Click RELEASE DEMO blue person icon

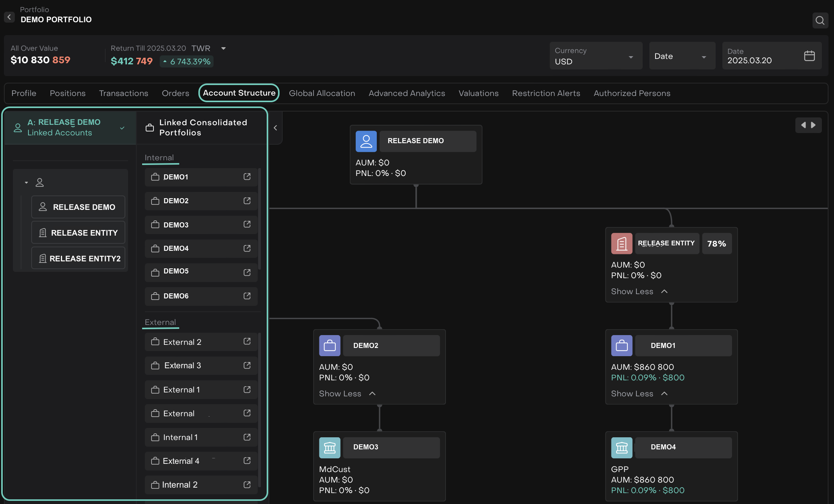[366, 141]
